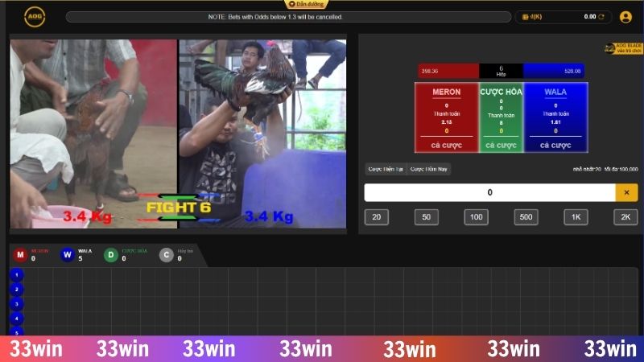Switch to the Cược Hiện Tại tab
The height and width of the screenshot is (362, 644).
[x=386, y=169]
